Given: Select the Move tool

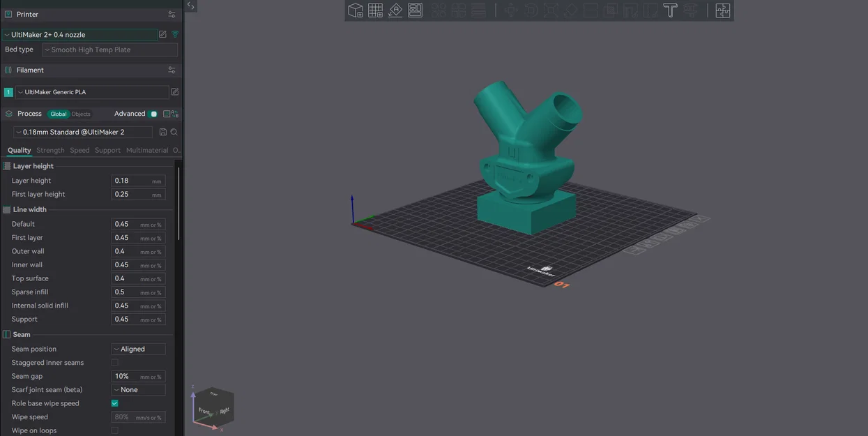Looking at the screenshot, I should 511,10.
